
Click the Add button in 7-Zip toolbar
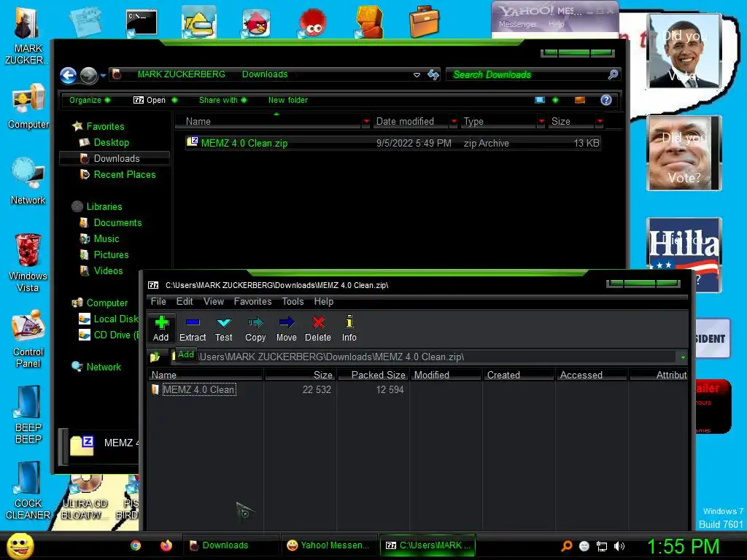click(x=161, y=328)
